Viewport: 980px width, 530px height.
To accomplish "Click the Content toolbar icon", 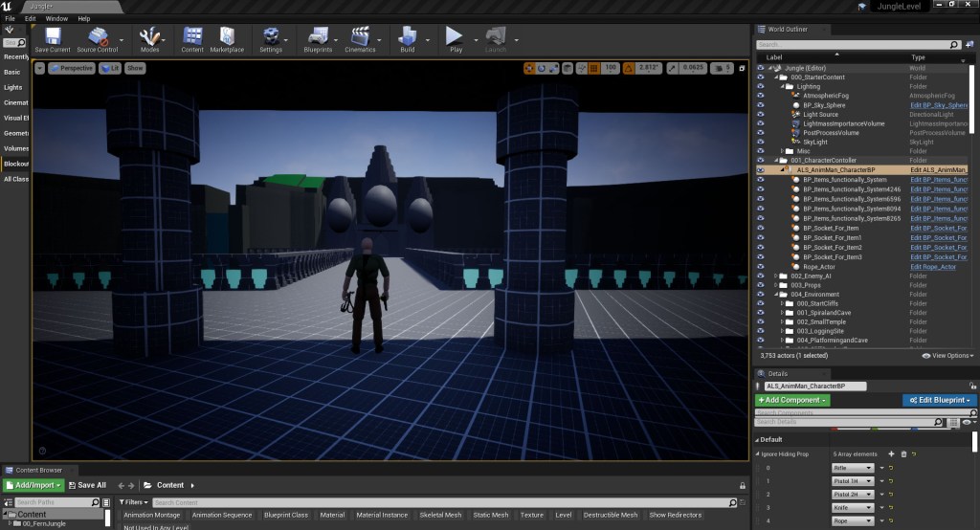I will tap(192, 38).
